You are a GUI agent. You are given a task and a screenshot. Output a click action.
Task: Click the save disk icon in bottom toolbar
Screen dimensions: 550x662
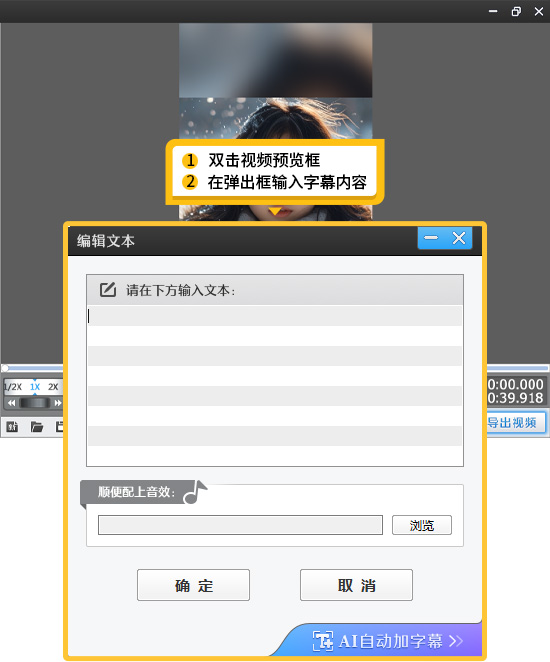tap(60, 427)
